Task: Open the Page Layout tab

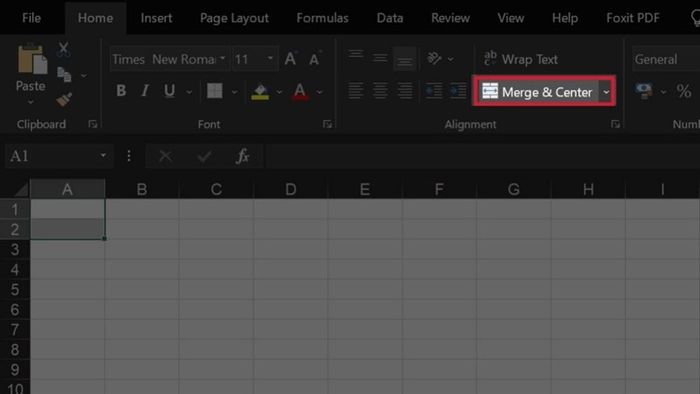Action: click(x=234, y=18)
